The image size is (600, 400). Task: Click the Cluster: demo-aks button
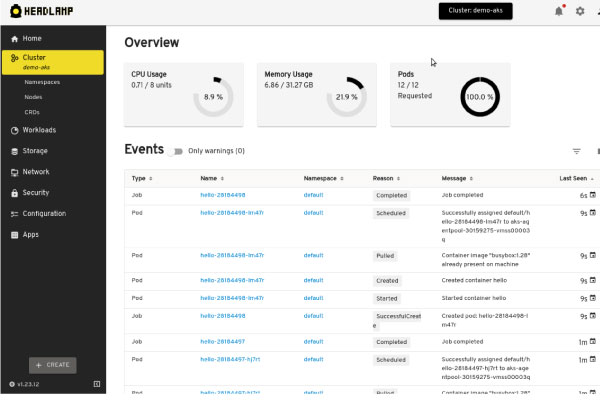click(x=475, y=11)
